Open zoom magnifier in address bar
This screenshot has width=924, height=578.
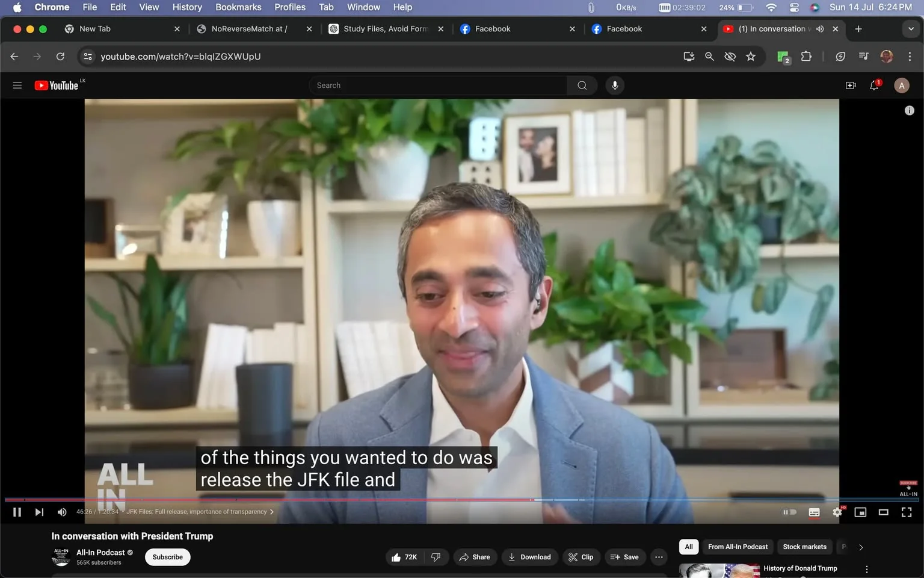[x=709, y=57]
